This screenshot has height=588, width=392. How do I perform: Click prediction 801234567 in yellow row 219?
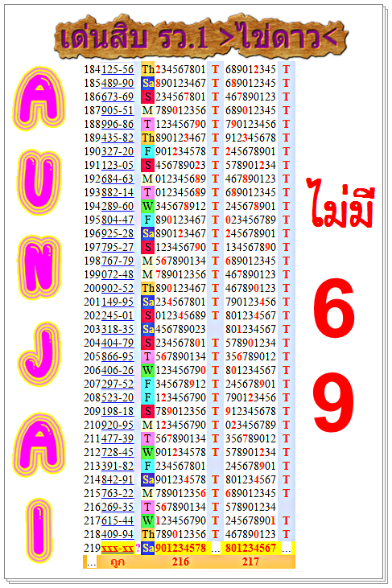(x=250, y=549)
